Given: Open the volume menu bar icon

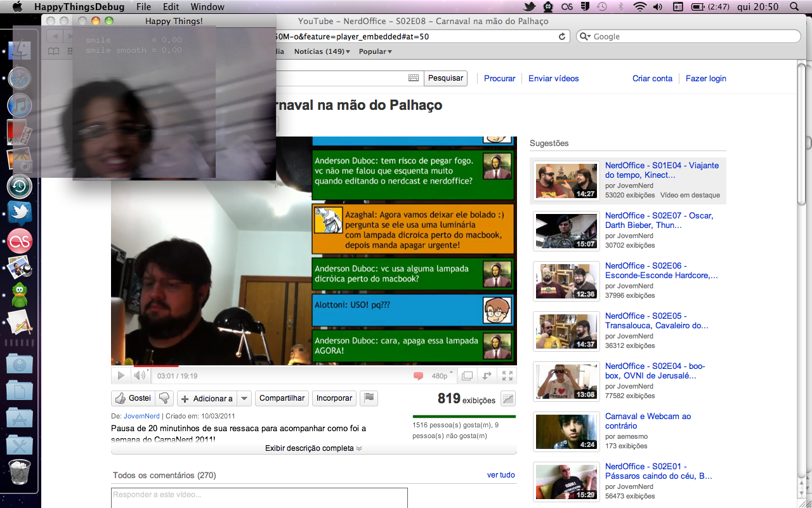Looking at the screenshot, I should 658,7.
